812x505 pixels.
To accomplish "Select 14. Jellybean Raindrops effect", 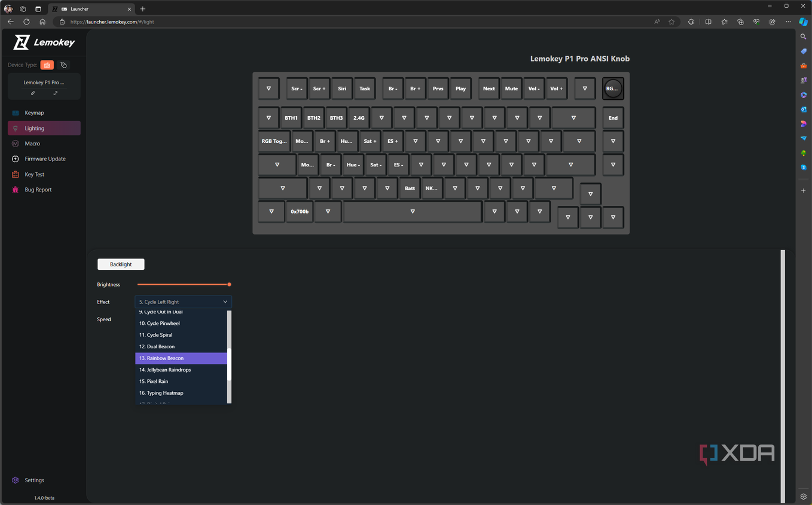I will (181, 370).
